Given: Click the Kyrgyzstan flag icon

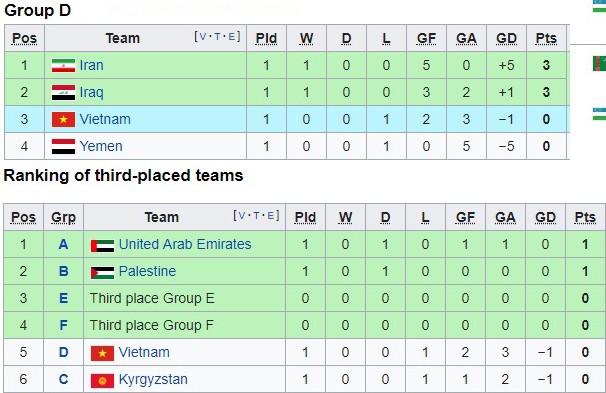Looking at the screenshot, I should (x=102, y=381).
